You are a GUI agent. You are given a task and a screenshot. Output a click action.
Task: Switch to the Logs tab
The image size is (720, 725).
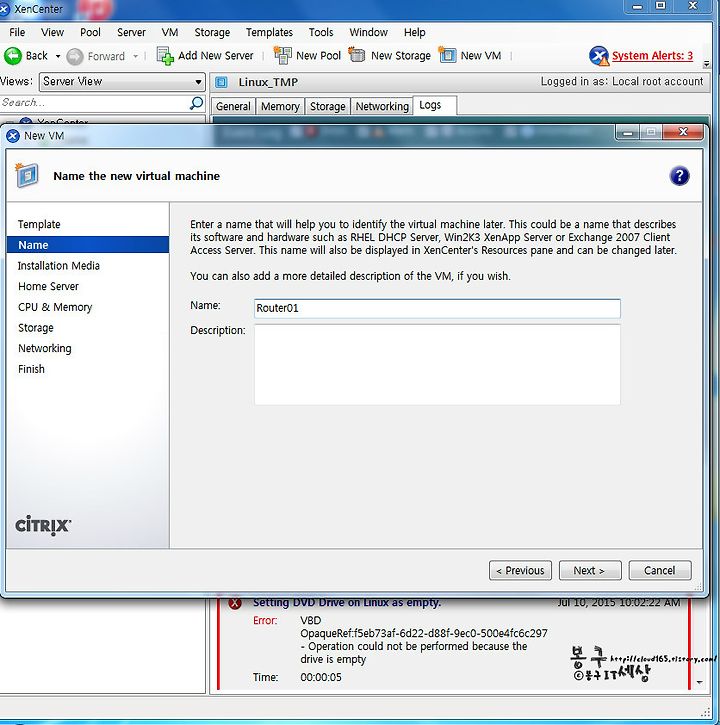[x=435, y=105]
